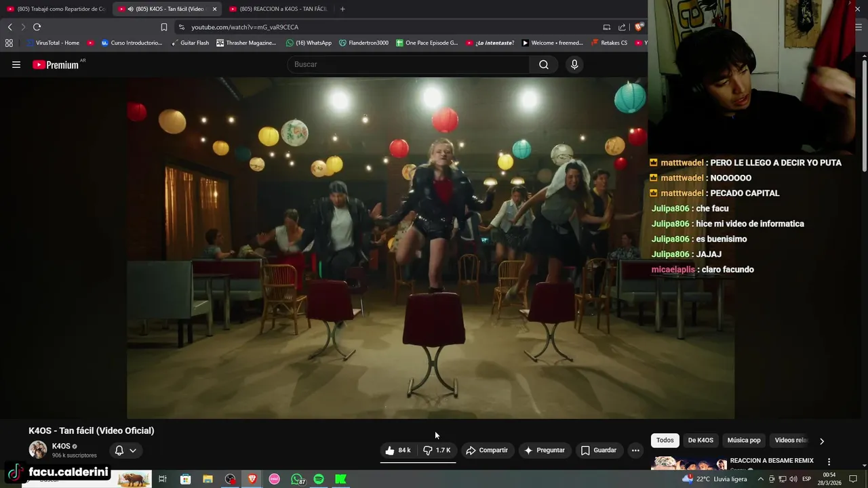
Task: Open volume control in system tray
Action: pos(793,479)
